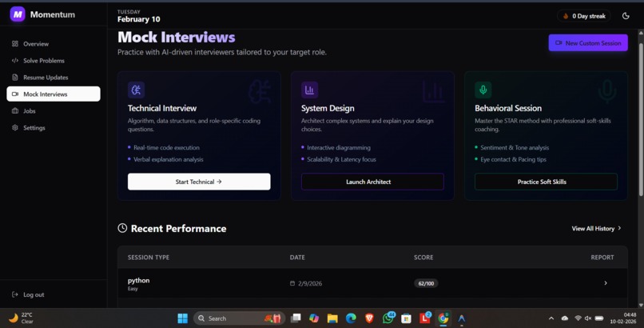Open Copilot from the taskbar
Image resolution: width=644 pixels, height=328 pixels.
[x=314, y=318]
